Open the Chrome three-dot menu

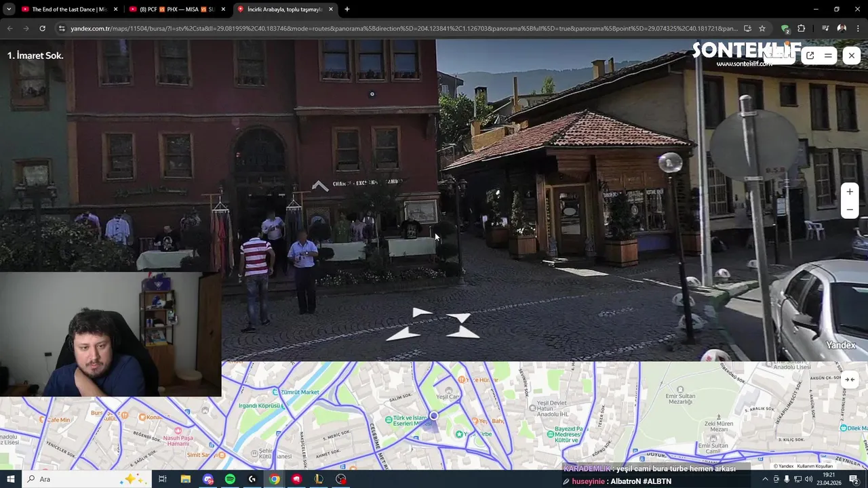(857, 28)
